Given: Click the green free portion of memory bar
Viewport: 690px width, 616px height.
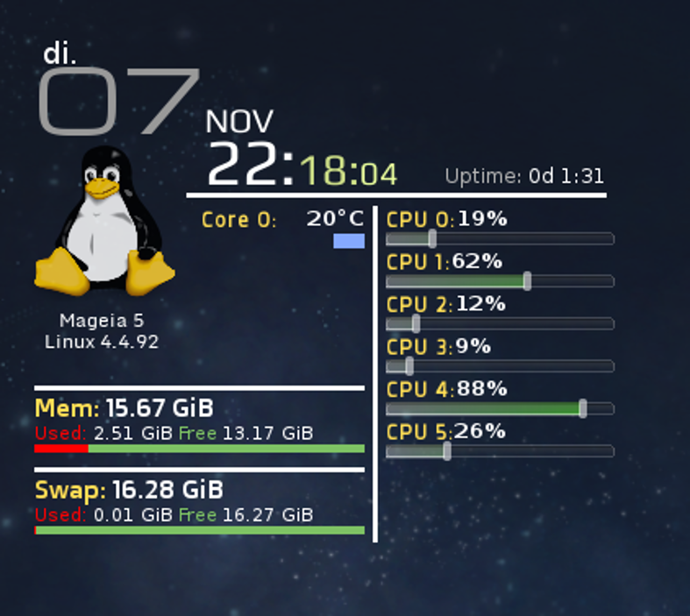Looking at the screenshot, I should [226, 449].
